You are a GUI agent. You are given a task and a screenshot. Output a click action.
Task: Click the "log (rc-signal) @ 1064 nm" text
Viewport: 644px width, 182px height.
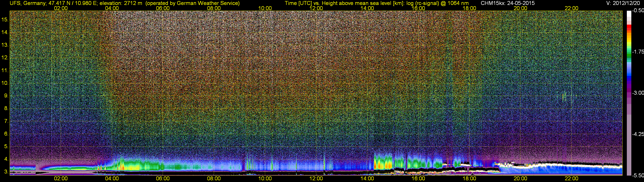437,3
